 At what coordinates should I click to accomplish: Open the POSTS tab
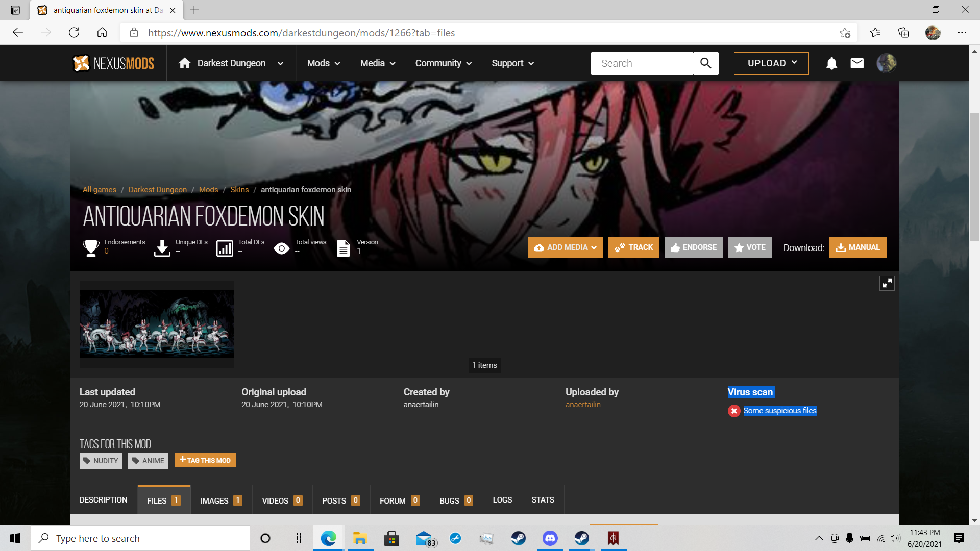tap(341, 500)
